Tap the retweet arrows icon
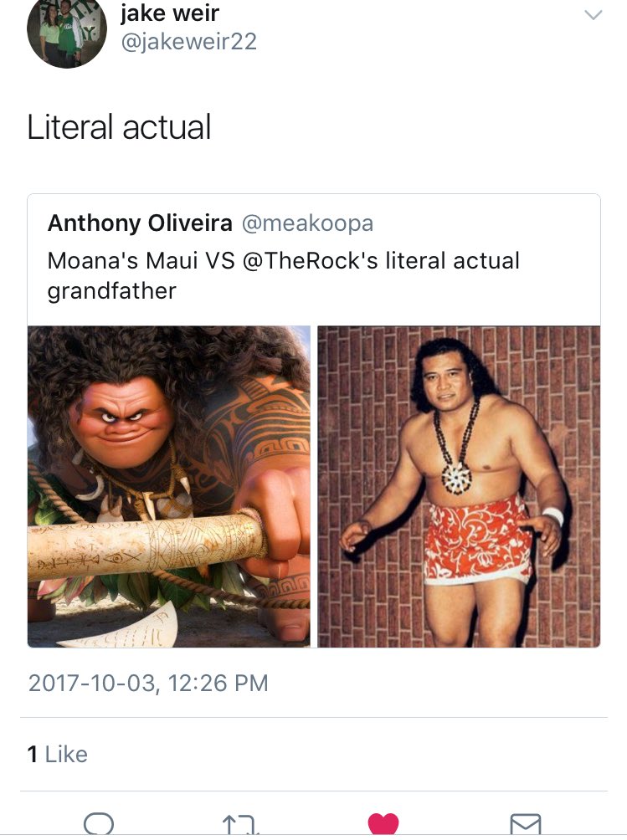 point(240,824)
